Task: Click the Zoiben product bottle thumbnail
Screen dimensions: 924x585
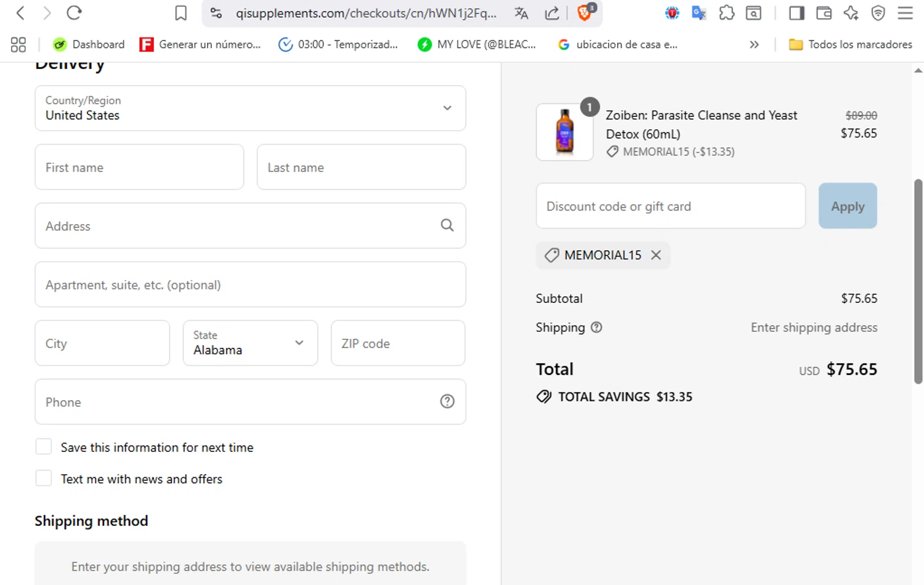Action: pos(565,132)
